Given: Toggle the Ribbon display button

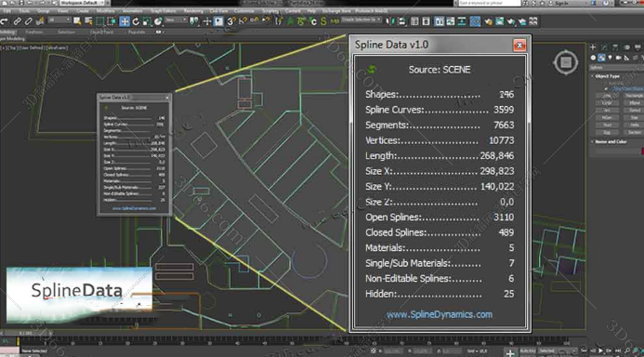Looking at the screenshot, I should click(439, 21).
